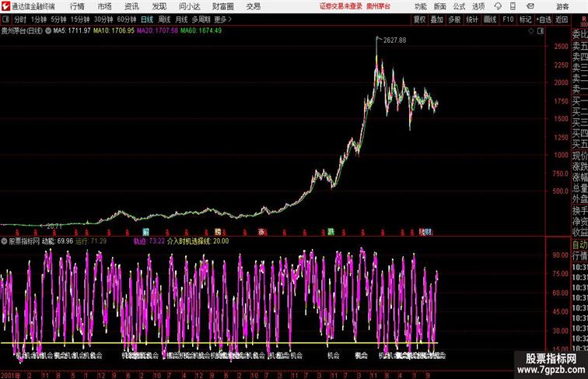Image resolution: width=588 pixels, height=379 pixels.
Task: Select the 30分钟 period
Action: pyautogui.click(x=103, y=19)
